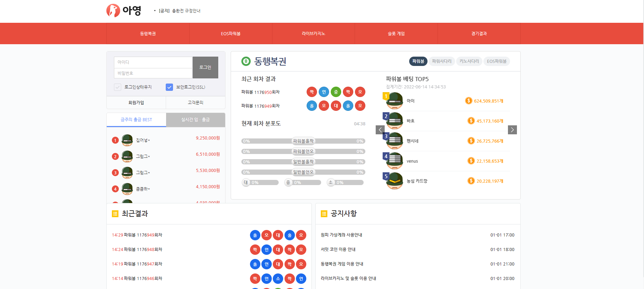Screen dimensions: 644x289
Task: Click the 대 size distribution bar
Action: 260,182
